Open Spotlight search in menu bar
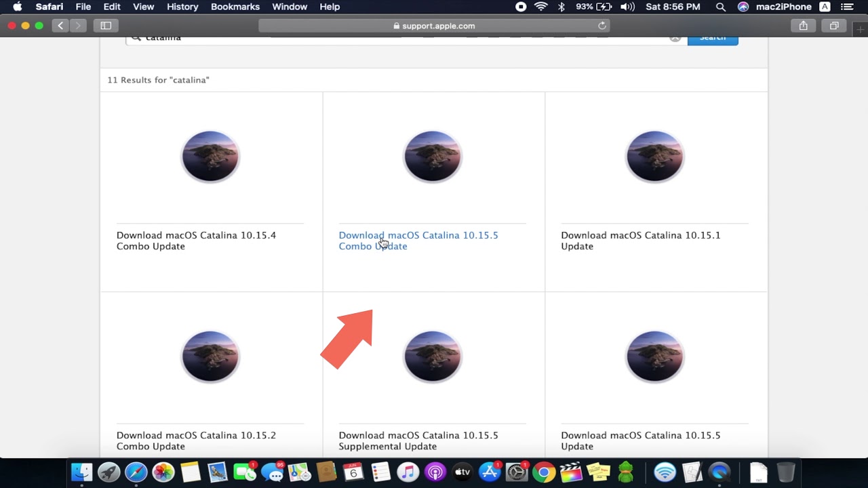868x488 pixels. (x=720, y=7)
